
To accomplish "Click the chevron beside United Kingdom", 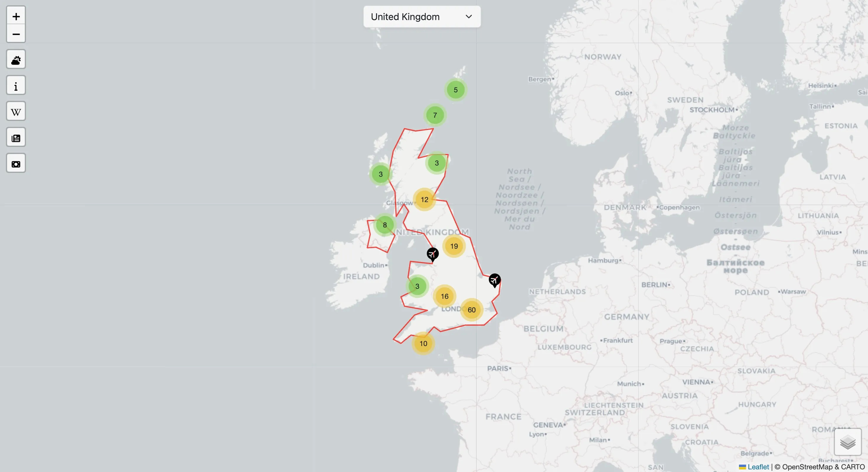I will [468, 17].
